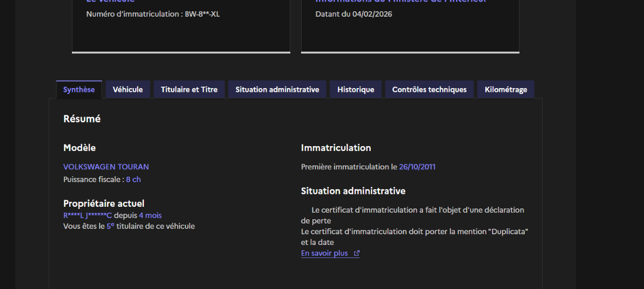The width and height of the screenshot is (644, 289).
Task: Click the Duplicata mention notice text
Action: point(415,237)
